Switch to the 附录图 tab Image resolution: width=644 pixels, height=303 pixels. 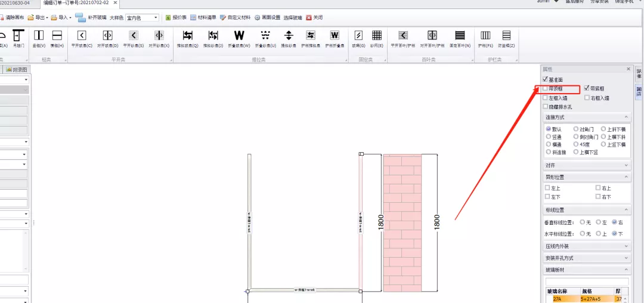pos(17,70)
